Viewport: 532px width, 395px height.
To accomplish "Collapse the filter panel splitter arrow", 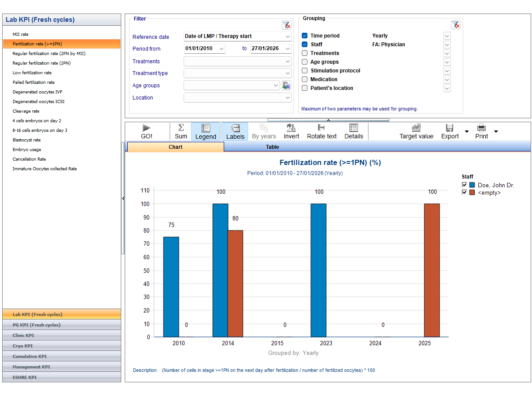I will coord(328,120).
